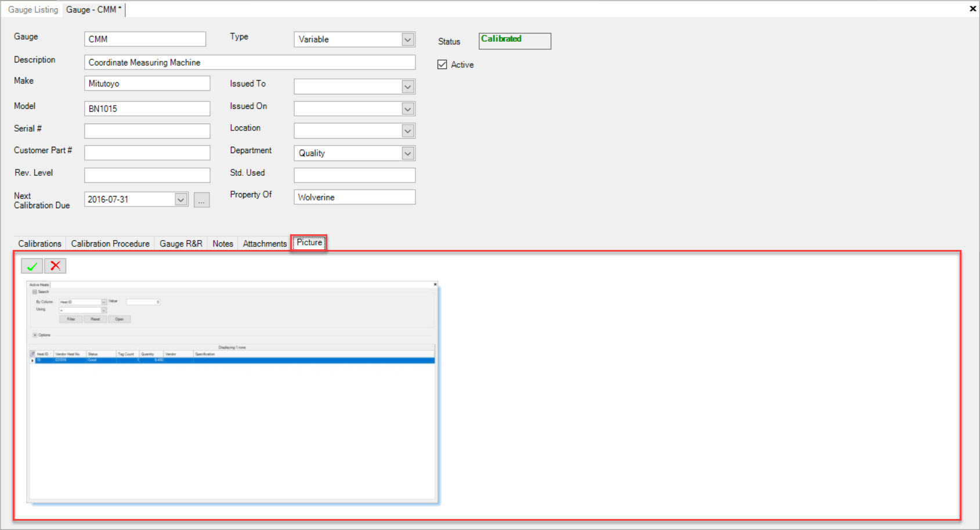980x530 pixels.
Task: Expand the Location dropdown
Action: pos(408,130)
